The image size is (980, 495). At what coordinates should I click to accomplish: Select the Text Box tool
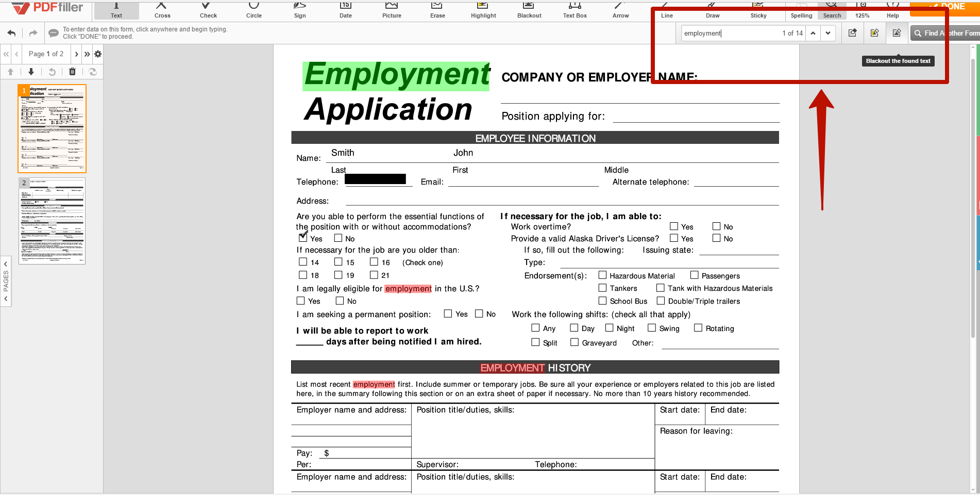click(x=575, y=10)
